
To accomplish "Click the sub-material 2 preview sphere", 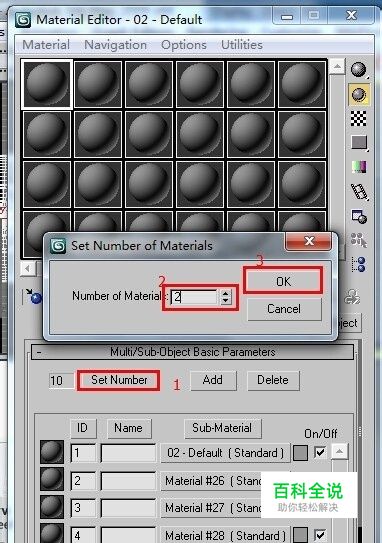I will (52, 479).
